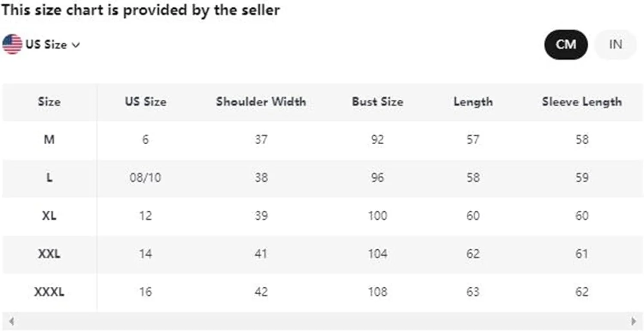This screenshot has width=644, height=331.
Task: Select the Size column header
Action: [x=49, y=102]
